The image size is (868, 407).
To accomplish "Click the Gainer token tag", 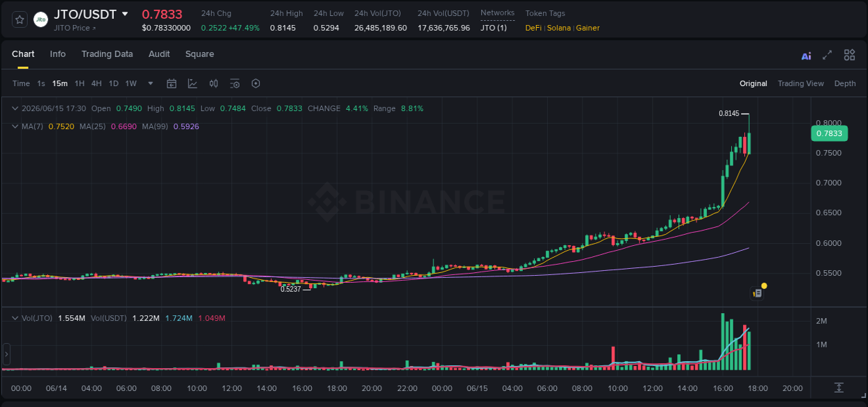I will [587, 28].
